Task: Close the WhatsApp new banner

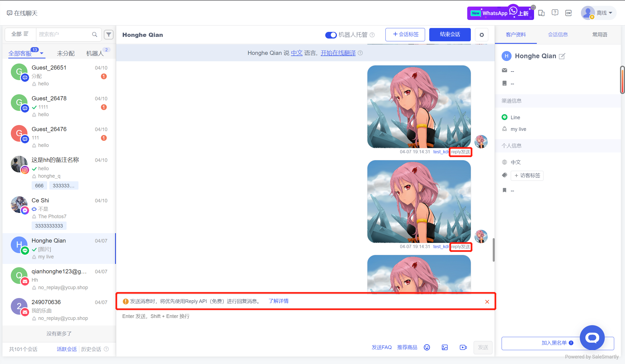Action: pyautogui.click(x=533, y=7)
